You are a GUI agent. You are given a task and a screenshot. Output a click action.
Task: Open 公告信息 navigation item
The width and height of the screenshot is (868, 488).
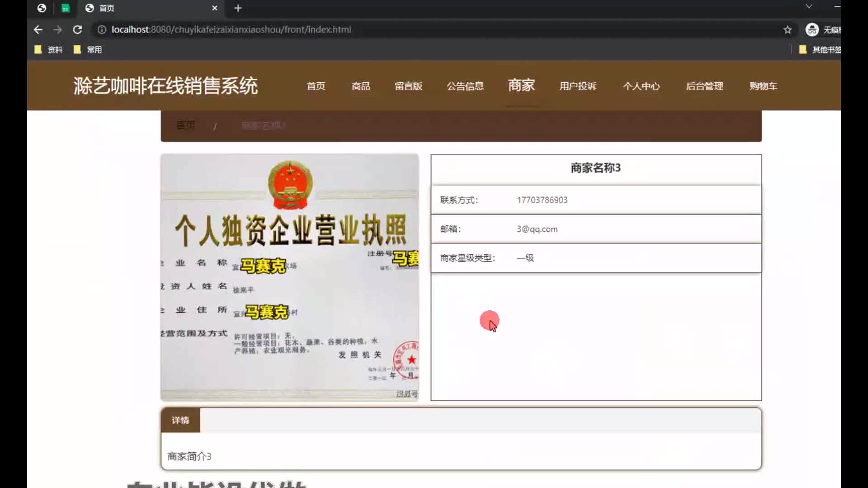[465, 86]
